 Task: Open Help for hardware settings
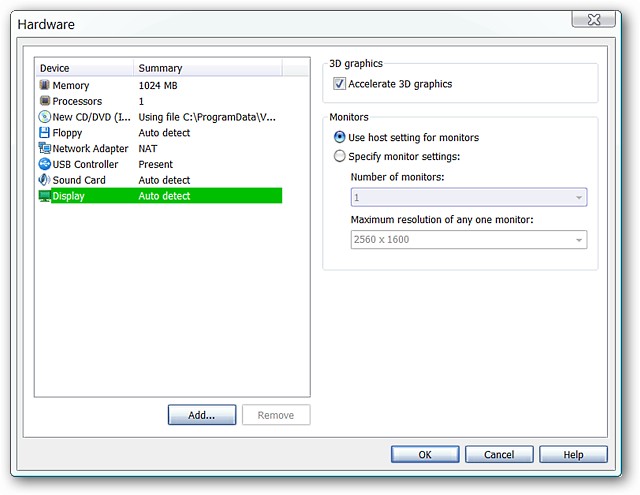(573, 454)
